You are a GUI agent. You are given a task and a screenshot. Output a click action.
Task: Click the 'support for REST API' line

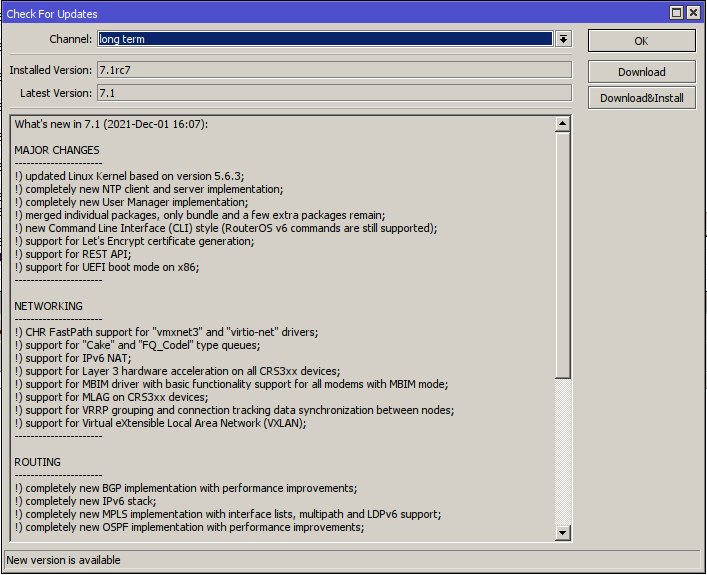coord(73,254)
